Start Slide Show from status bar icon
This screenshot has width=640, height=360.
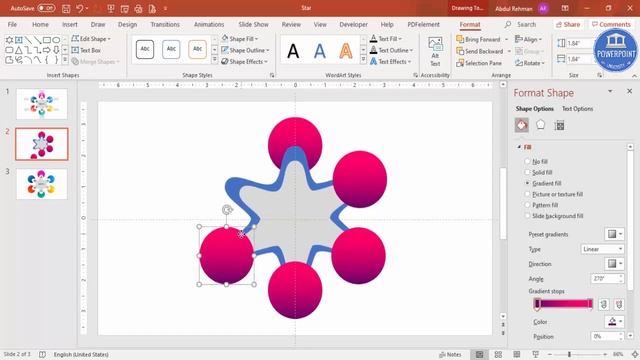coord(536,354)
